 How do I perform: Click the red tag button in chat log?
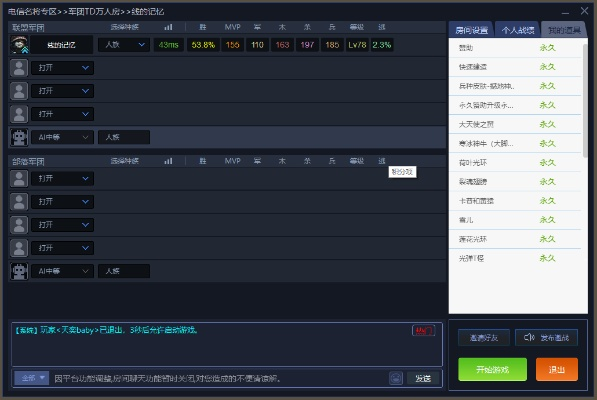423,330
